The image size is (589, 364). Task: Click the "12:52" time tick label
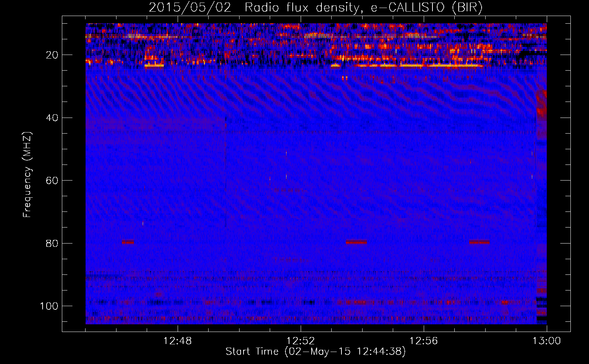pyautogui.click(x=301, y=341)
